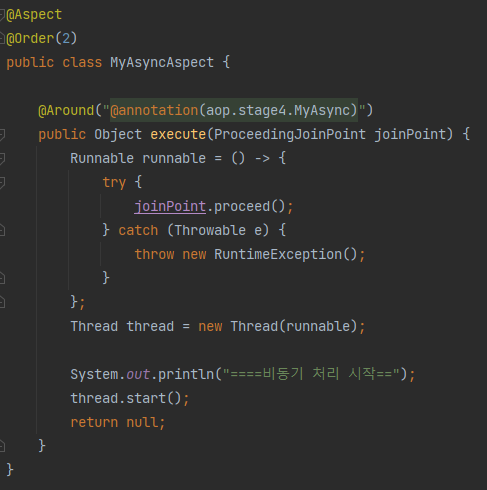Image resolution: width=487 pixels, height=490 pixels.
Task: Click the return null statement
Action: (x=117, y=422)
